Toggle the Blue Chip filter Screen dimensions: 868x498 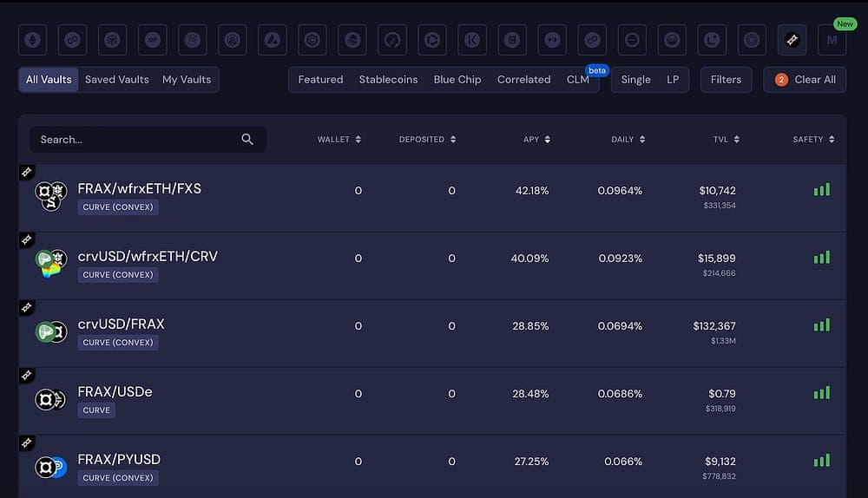[x=457, y=80]
